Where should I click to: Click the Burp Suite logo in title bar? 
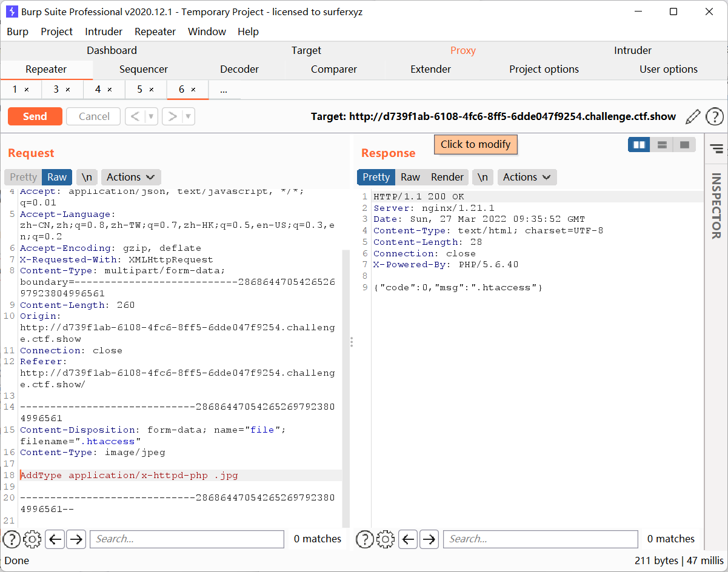pyautogui.click(x=12, y=12)
